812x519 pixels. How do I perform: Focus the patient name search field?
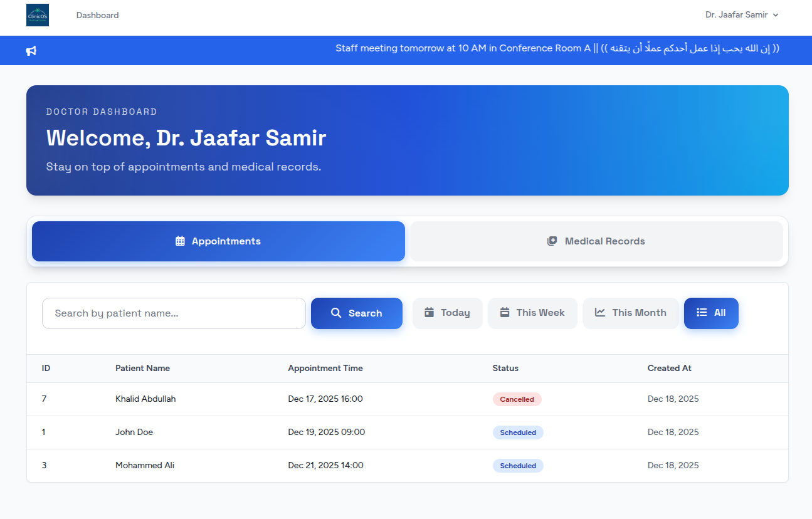tap(174, 313)
